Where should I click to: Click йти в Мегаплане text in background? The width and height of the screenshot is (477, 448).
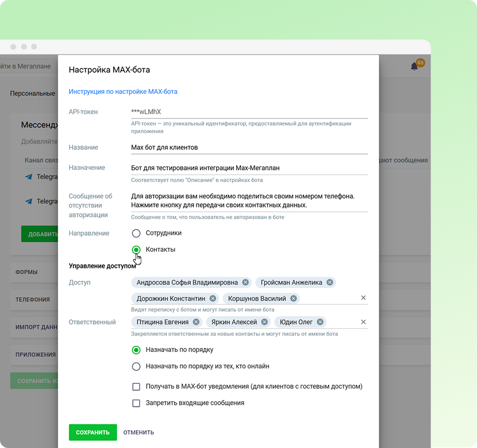(x=25, y=66)
